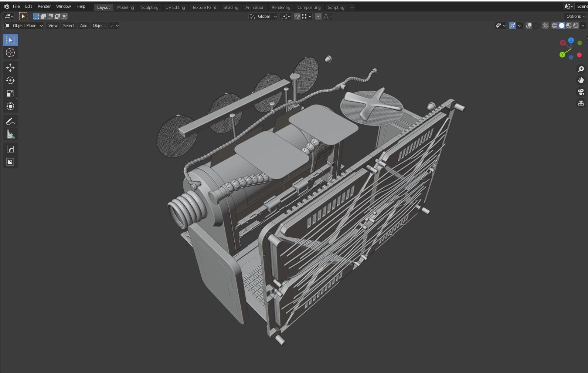
Task: Switch to the Sculpting workspace tab
Action: point(150,7)
